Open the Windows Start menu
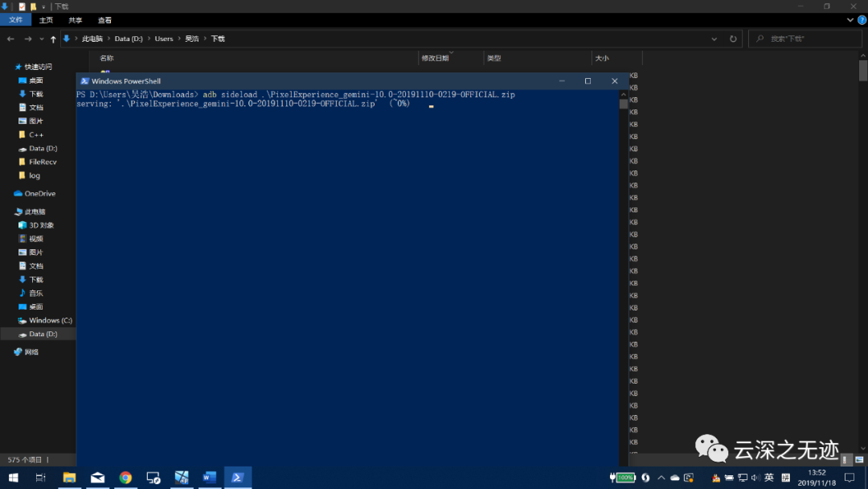The image size is (868, 489). coord(14,478)
